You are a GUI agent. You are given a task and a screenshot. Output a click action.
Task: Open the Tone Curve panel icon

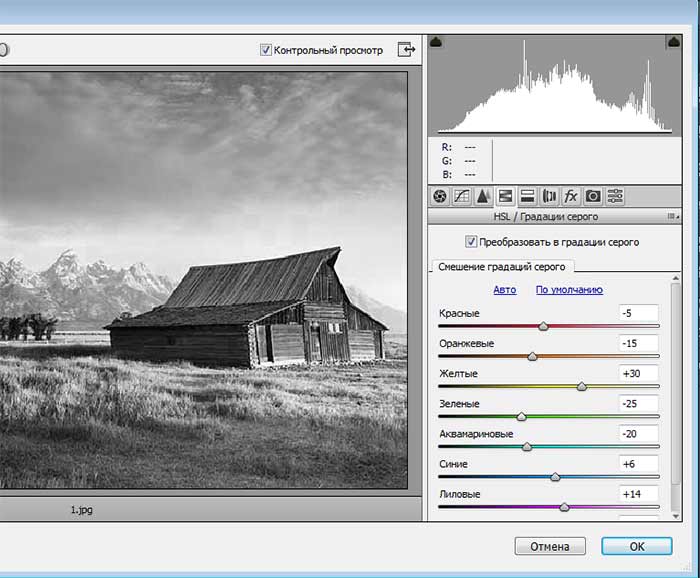pos(462,196)
